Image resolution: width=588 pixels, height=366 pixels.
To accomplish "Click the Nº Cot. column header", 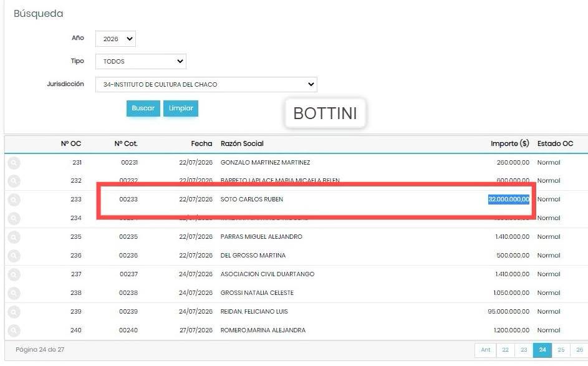I will (x=126, y=143).
